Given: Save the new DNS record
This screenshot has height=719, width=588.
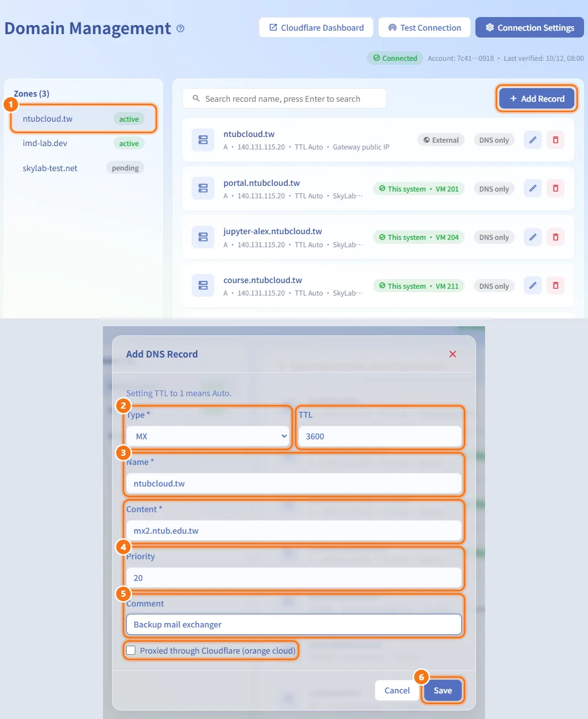Looking at the screenshot, I should pyautogui.click(x=443, y=690).
